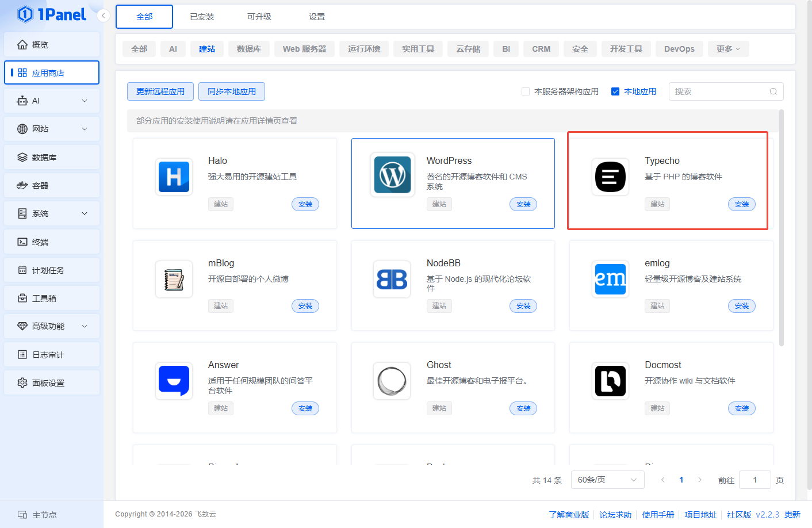Go to the previous page arrow
The image size is (812, 528).
(662, 480)
